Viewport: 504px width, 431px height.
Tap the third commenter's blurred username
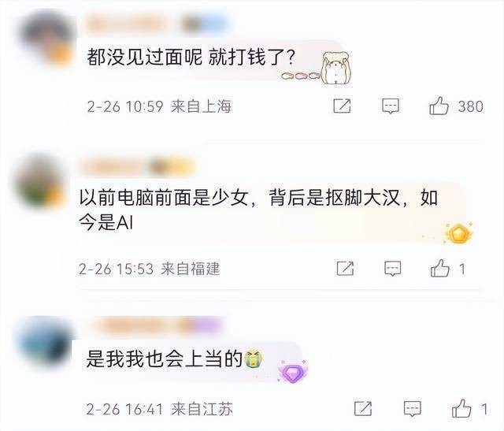(157, 325)
